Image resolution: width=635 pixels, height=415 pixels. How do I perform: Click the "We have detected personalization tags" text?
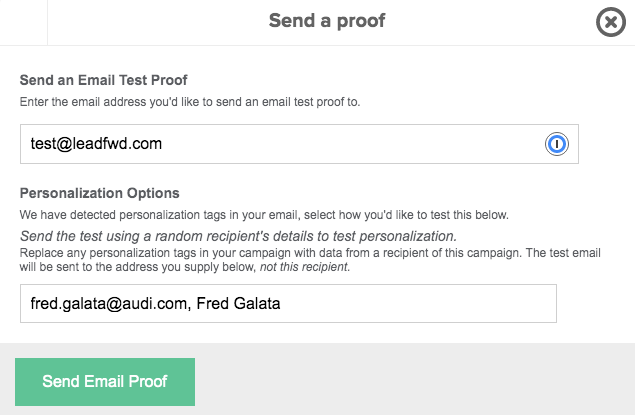(265, 215)
